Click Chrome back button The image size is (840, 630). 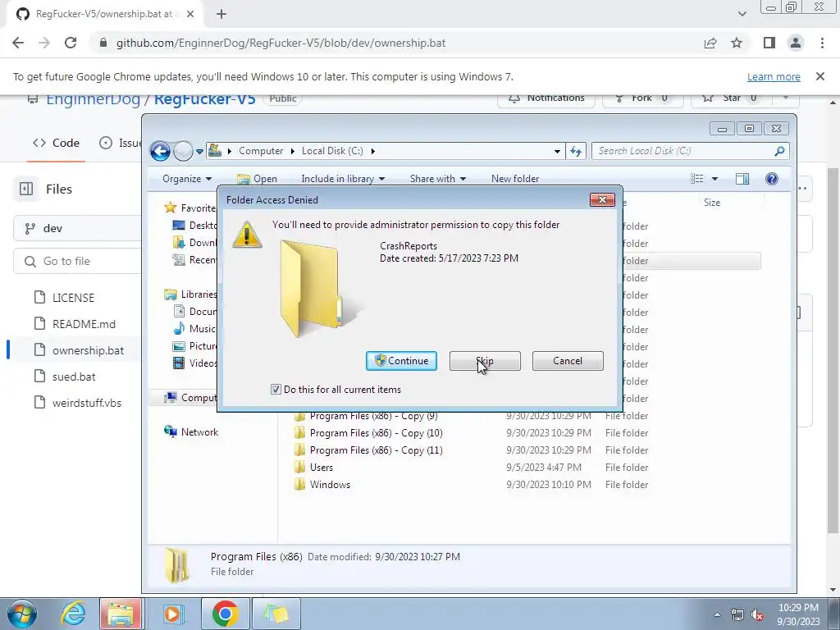pos(18,43)
